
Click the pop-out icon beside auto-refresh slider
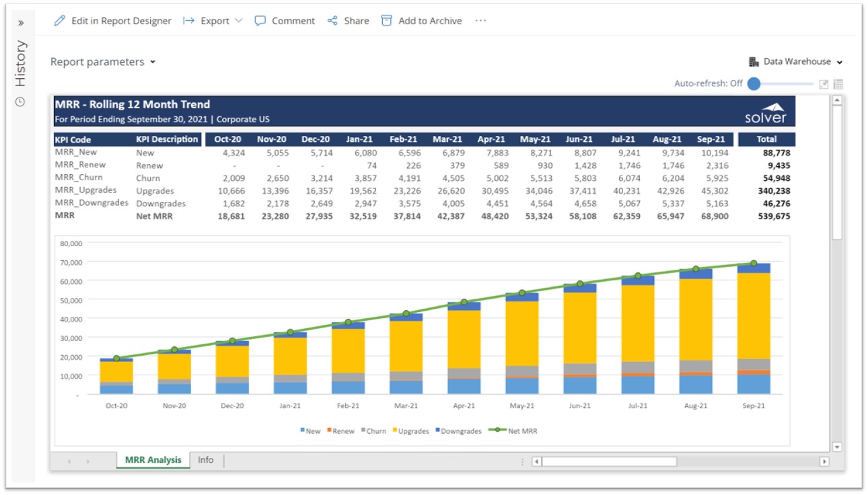coord(824,84)
